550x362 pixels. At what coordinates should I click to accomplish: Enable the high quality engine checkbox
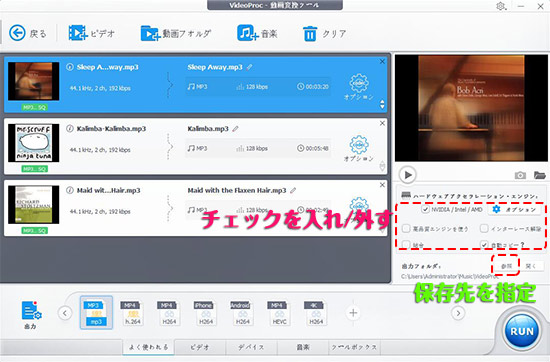tap(406, 229)
